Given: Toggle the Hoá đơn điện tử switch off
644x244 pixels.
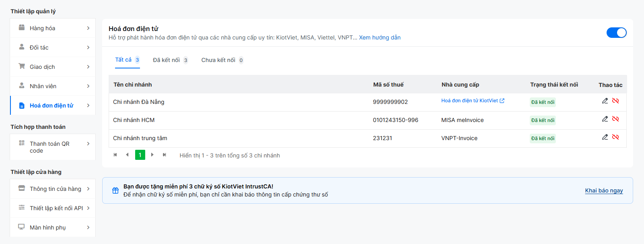Looking at the screenshot, I should [x=617, y=33].
